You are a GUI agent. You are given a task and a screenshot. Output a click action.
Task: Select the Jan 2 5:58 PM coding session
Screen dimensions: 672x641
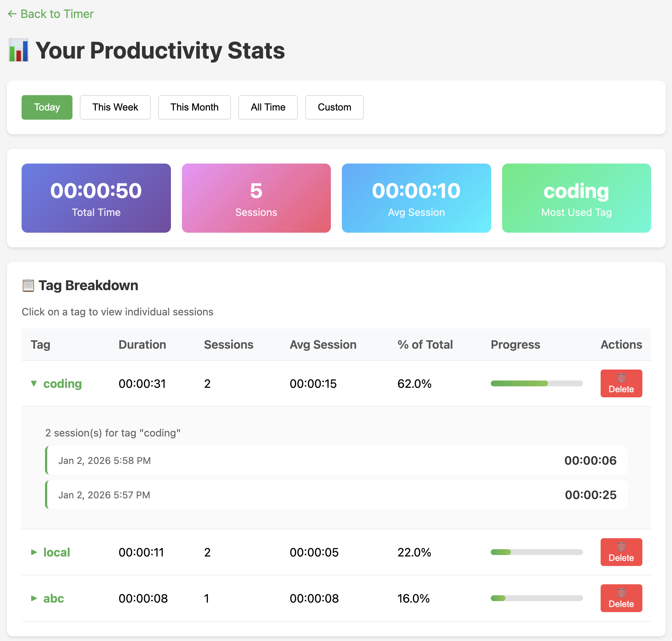(x=337, y=460)
